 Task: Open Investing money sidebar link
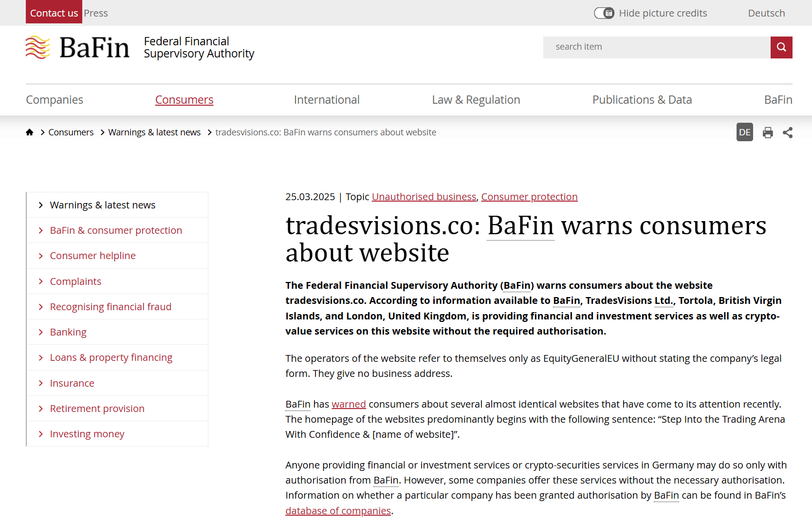click(x=87, y=434)
